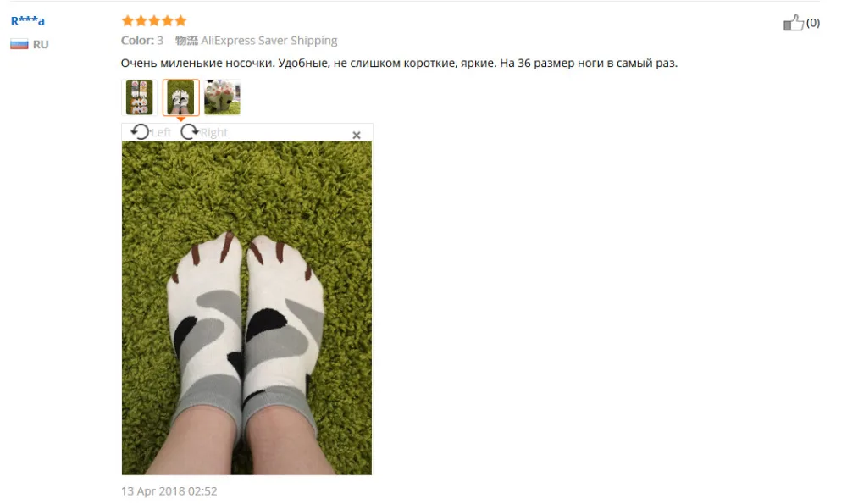The image size is (847, 504).
Task: Select the AliExpress Saver Shipping text
Action: (x=269, y=41)
